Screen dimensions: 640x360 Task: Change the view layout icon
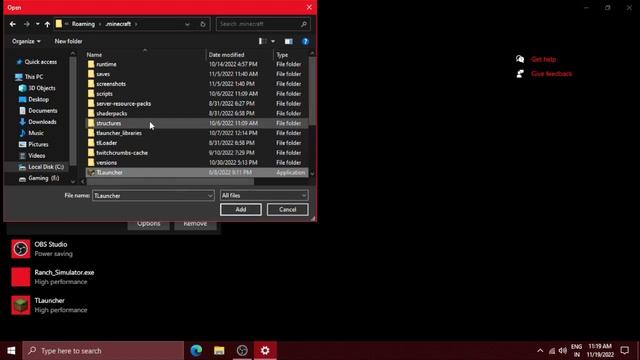pyautogui.click(x=262, y=41)
